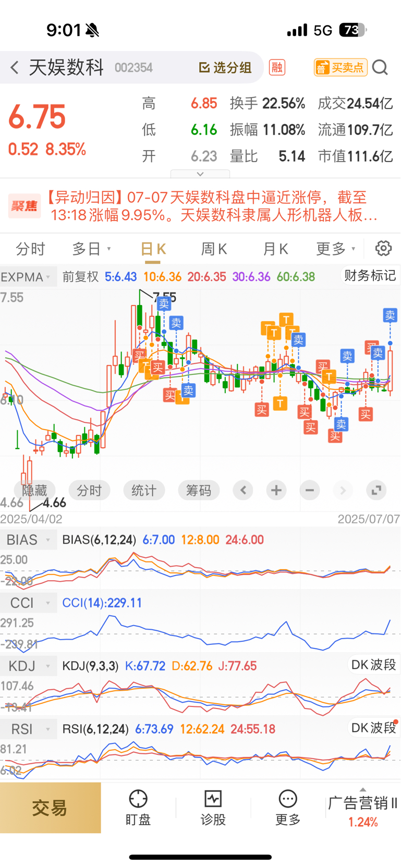The image size is (401, 868).
Task: Open the KDJ indicator dropdown
Action: coord(28,666)
